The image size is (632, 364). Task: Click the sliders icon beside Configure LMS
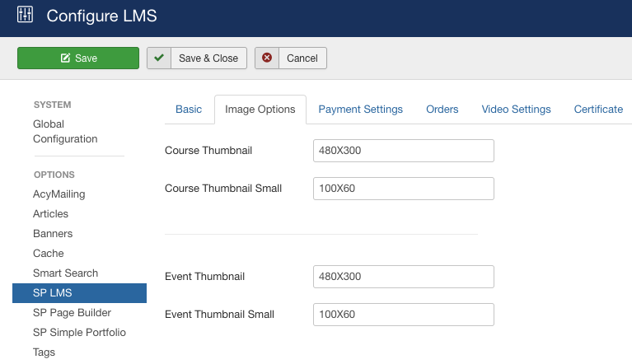click(25, 15)
